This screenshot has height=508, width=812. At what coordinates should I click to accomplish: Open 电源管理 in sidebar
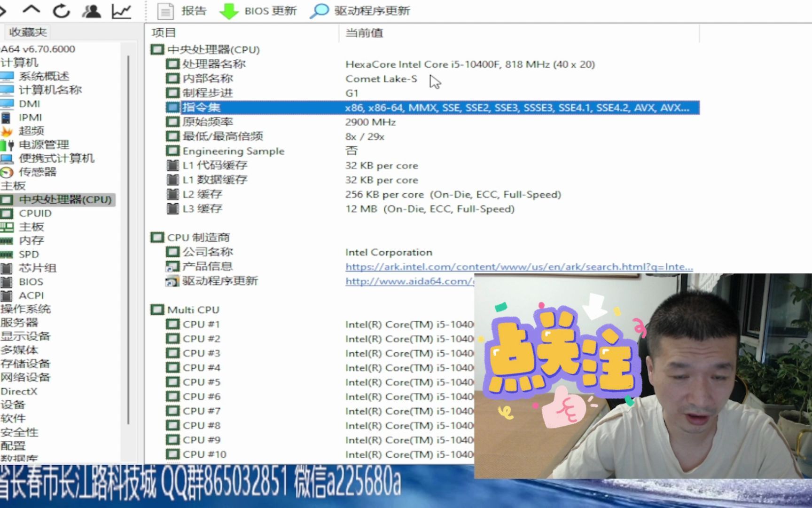pos(44,144)
